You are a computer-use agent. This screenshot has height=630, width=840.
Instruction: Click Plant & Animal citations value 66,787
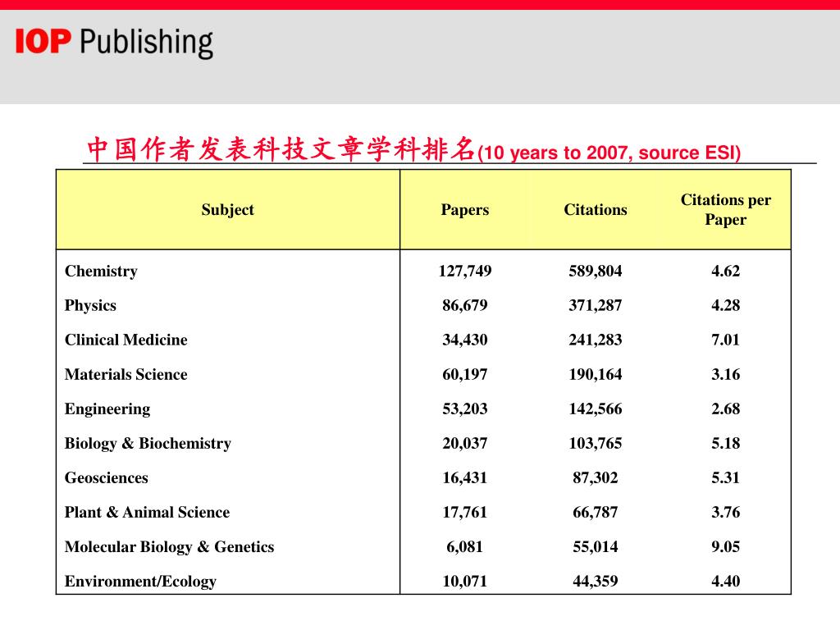pyautogui.click(x=596, y=512)
